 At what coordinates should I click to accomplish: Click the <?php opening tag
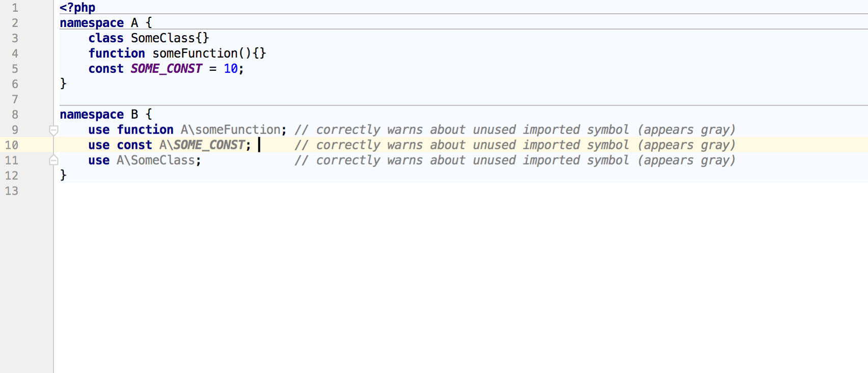tap(77, 8)
